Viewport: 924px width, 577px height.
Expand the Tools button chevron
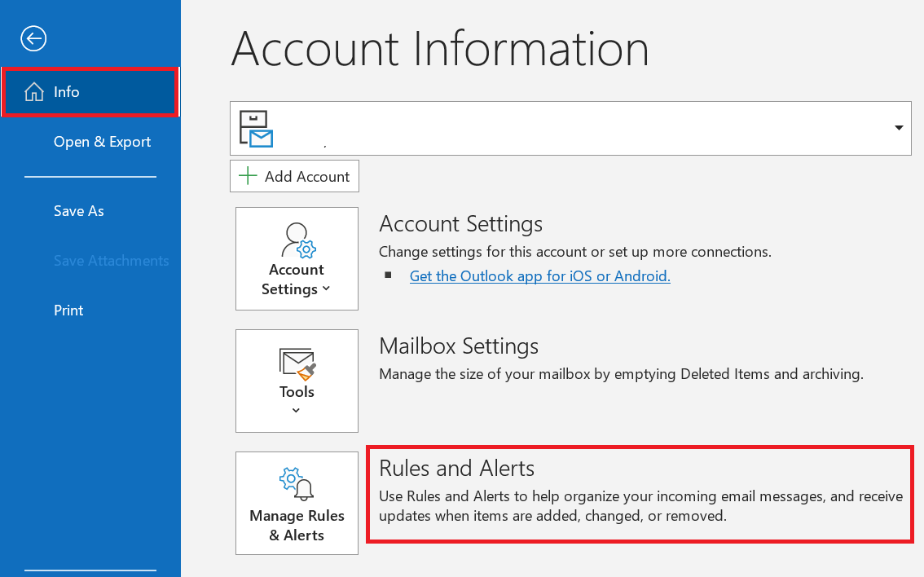click(297, 410)
